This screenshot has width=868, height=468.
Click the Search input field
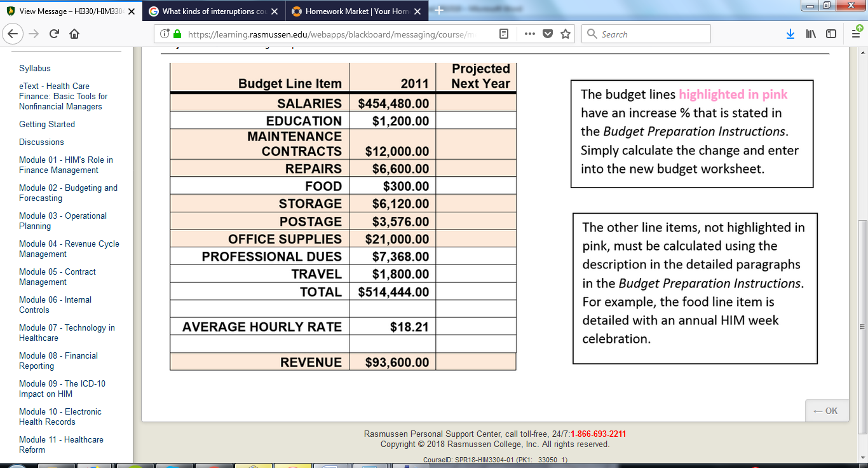pyautogui.click(x=646, y=34)
